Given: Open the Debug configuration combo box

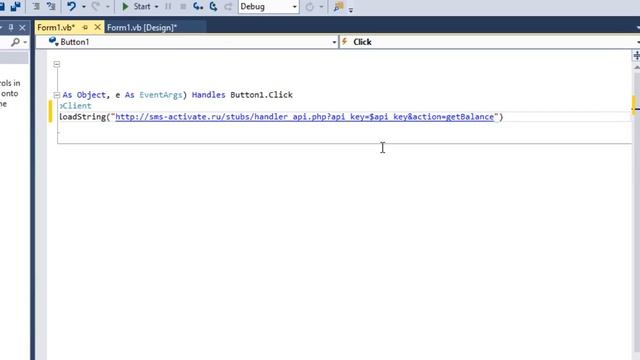Looking at the screenshot, I should [x=269, y=7].
